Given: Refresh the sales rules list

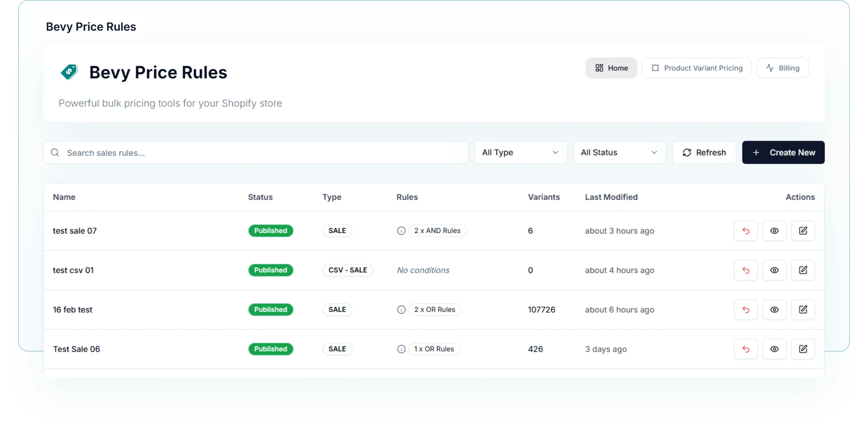Looking at the screenshot, I should (704, 152).
